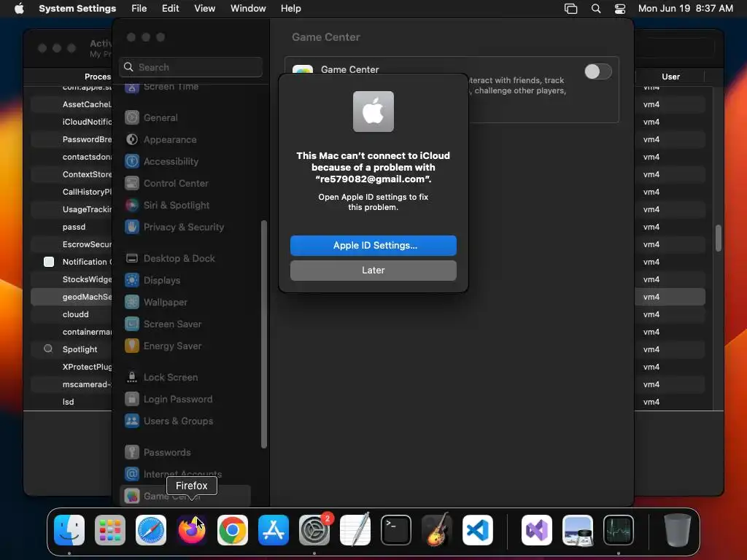
Task: Open the Help menu
Action: click(x=290, y=9)
